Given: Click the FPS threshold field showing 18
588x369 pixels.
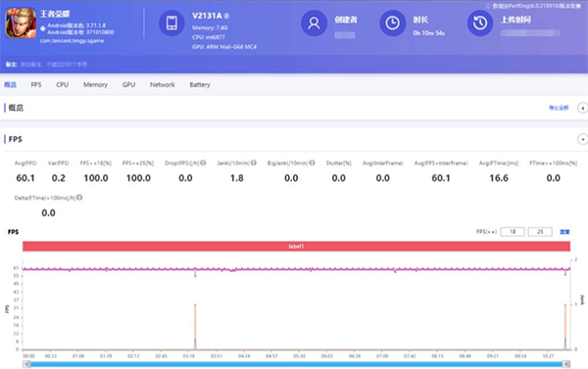Looking at the screenshot, I should pyautogui.click(x=513, y=232).
